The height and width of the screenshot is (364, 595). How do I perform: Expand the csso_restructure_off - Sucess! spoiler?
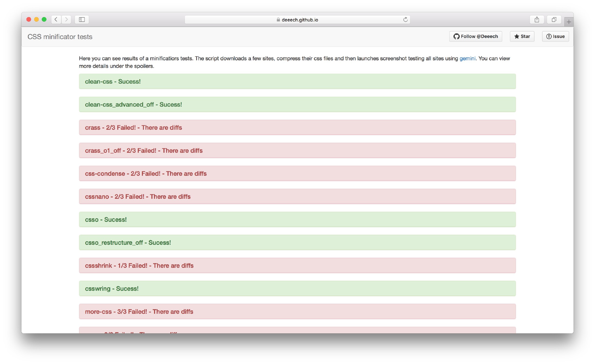click(x=297, y=242)
